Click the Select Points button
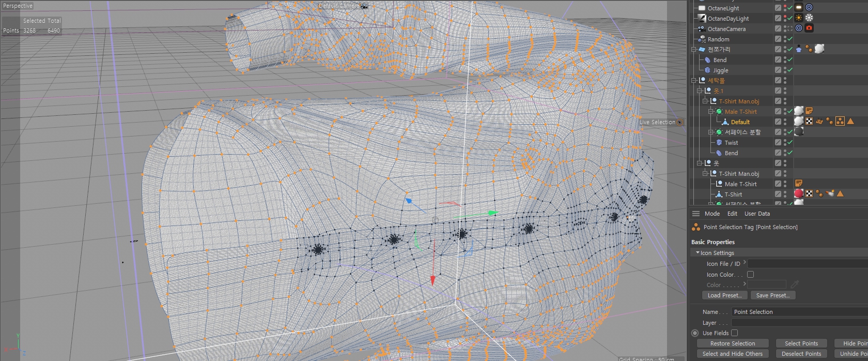 click(801, 343)
